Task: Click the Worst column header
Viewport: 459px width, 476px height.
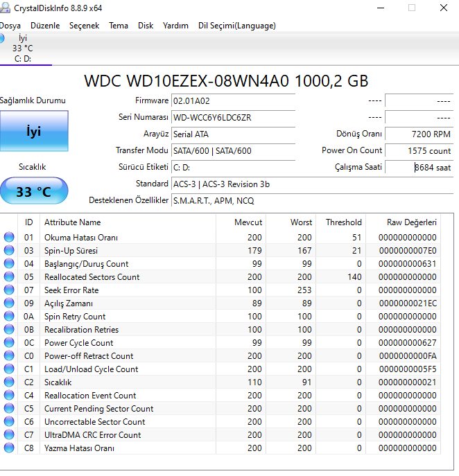Action: point(291,222)
